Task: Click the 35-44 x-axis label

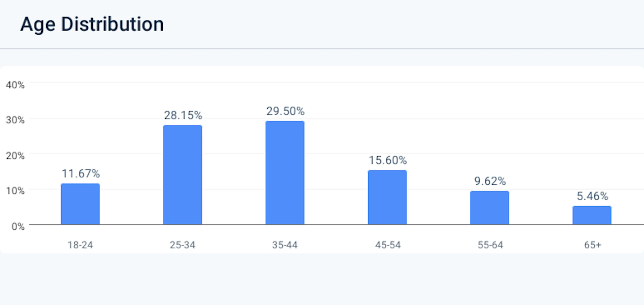Action: click(285, 245)
